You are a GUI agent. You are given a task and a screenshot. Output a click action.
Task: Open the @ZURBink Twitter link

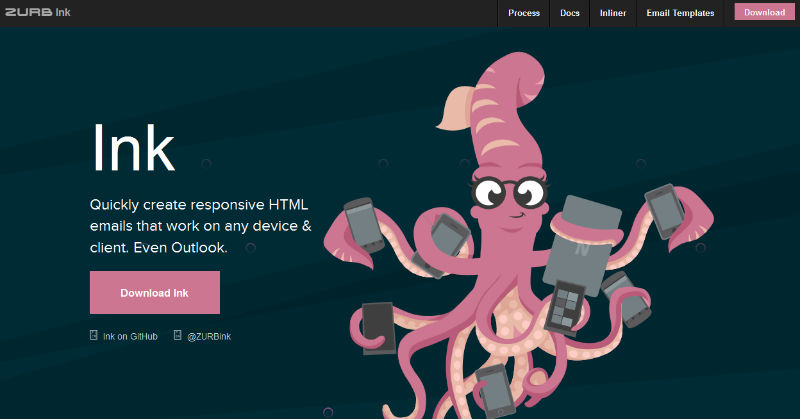click(x=209, y=336)
